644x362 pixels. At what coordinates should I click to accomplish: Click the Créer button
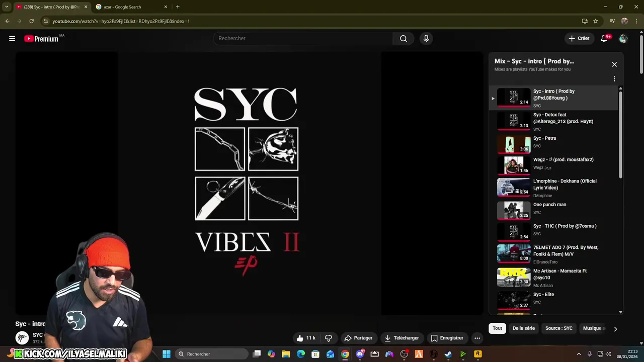579,39
